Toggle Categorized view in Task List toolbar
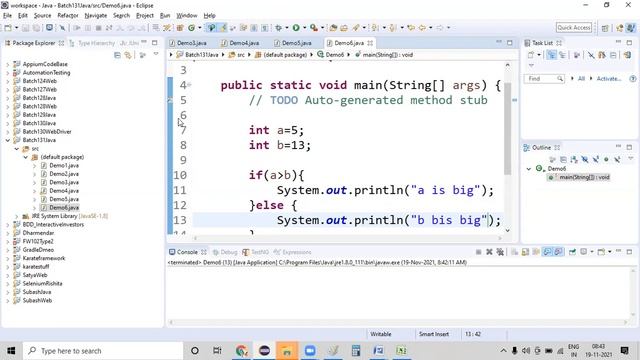 [x=551, y=55]
